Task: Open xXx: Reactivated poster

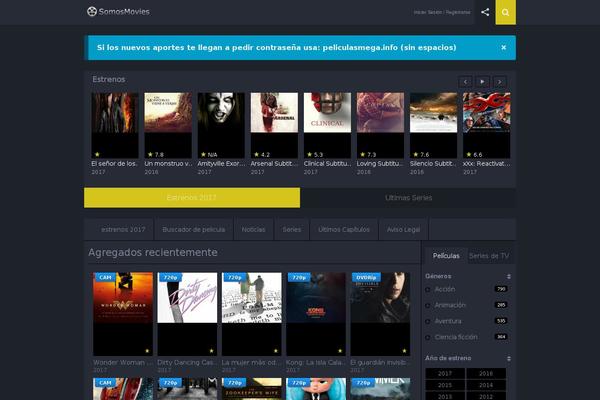Action: pyautogui.click(x=486, y=125)
